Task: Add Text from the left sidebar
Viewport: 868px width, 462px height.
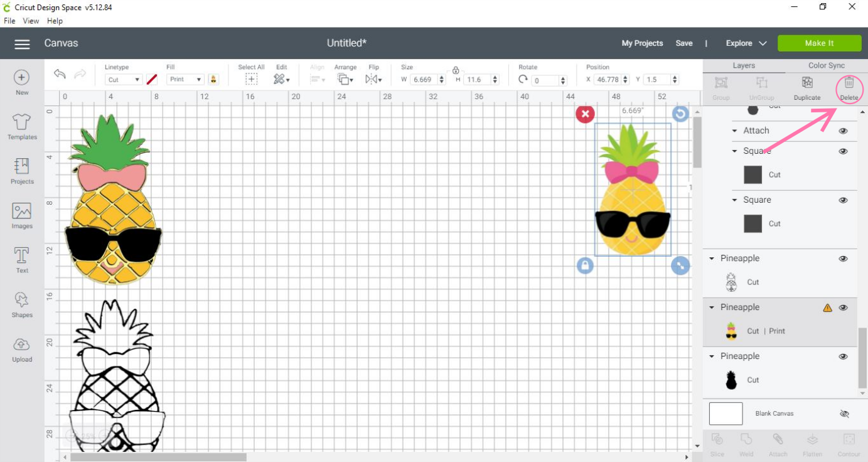Action: coord(22,261)
